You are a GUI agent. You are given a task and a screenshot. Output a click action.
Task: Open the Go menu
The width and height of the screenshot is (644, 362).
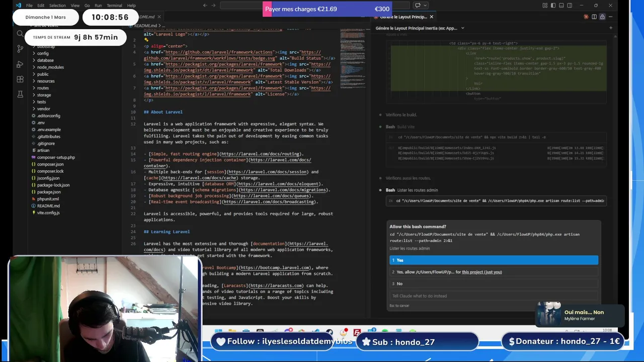coord(88,5)
